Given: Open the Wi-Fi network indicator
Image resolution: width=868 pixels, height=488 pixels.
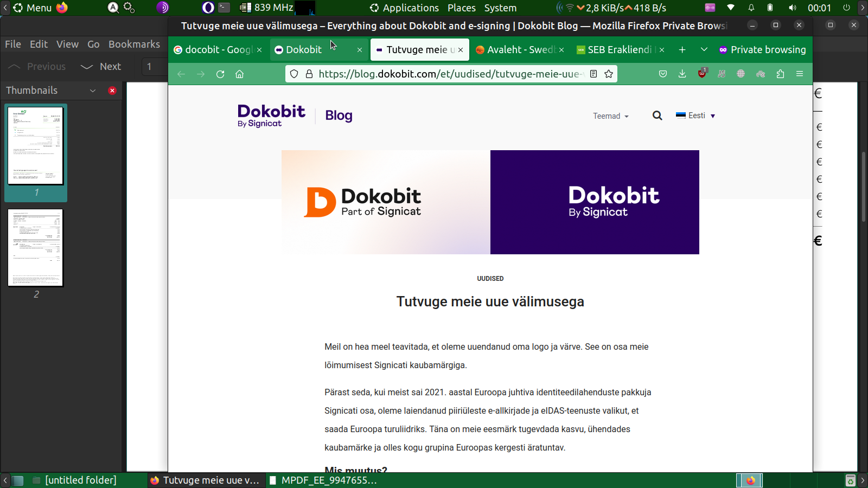Looking at the screenshot, I should [731, 8].
